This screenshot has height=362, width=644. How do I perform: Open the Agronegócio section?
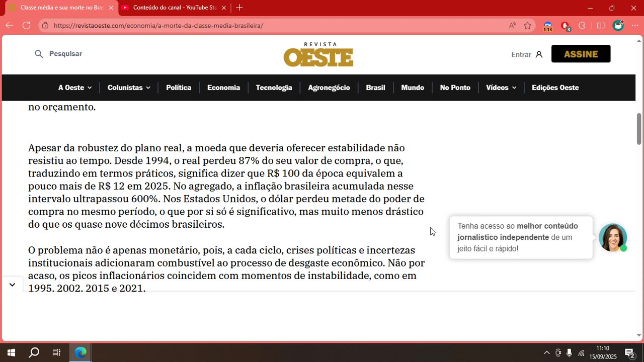[329, 87]
